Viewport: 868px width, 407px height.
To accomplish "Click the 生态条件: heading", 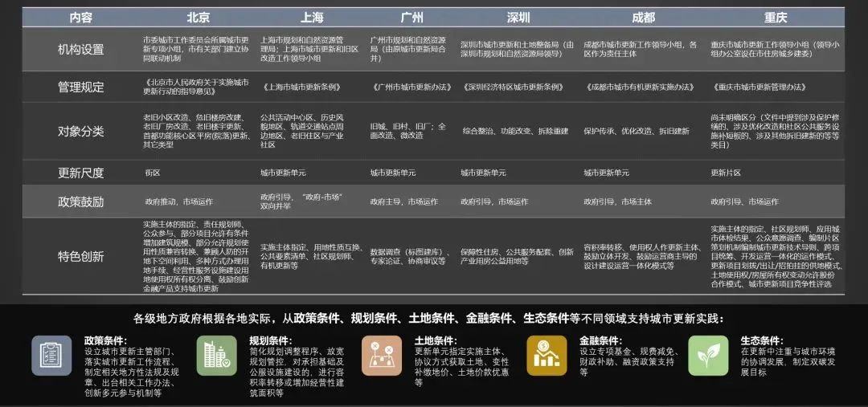I will 762,340.
